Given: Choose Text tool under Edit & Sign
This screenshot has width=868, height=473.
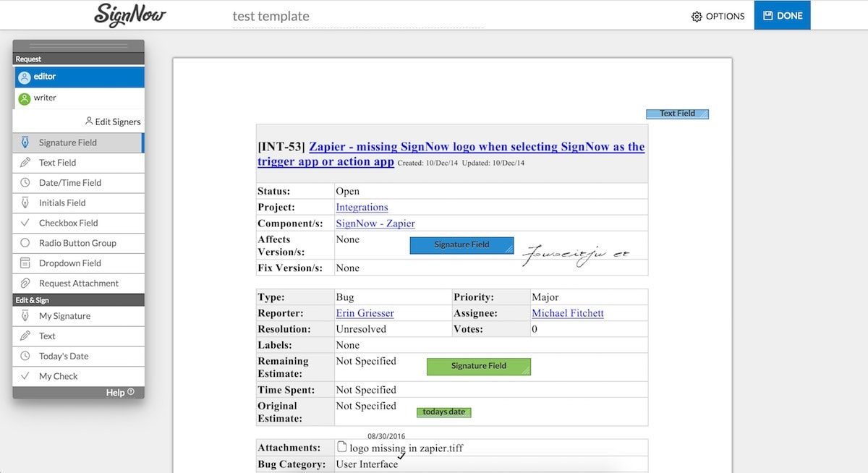Looking at the screenshot, I should 78,336.
